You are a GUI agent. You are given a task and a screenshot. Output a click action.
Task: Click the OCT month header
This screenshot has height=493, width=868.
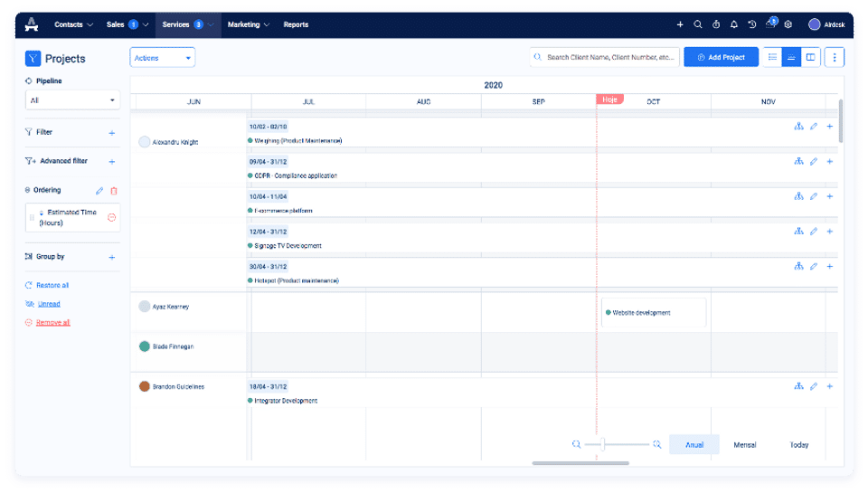653,102
